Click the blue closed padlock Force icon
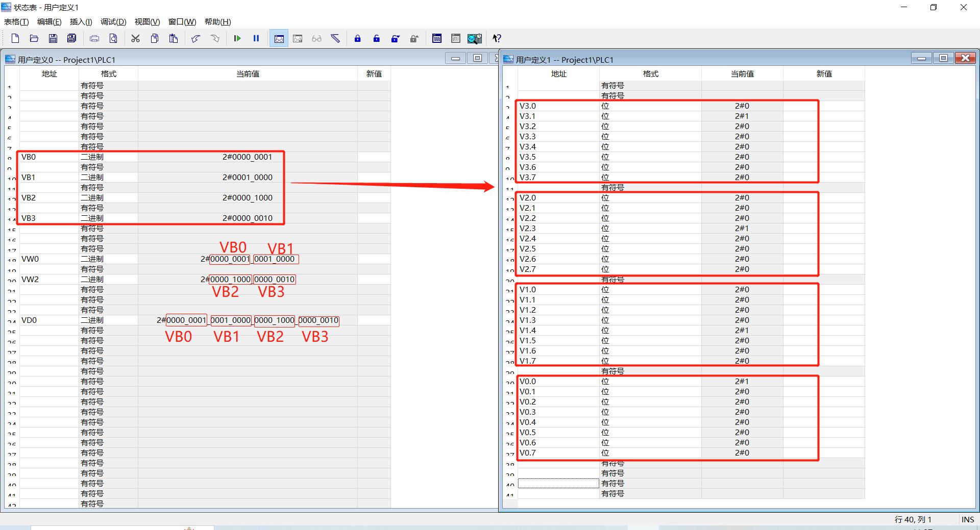 click(357, 38)
